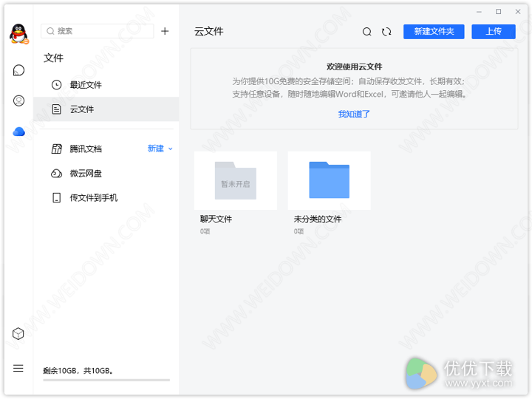
Task: Click the 云文件 page title
Action: pyautogui.click(x=208, y=32)
